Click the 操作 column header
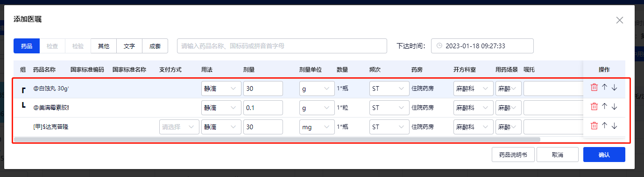The width and height of the screenshot is (644, 177). coord(604,69)
